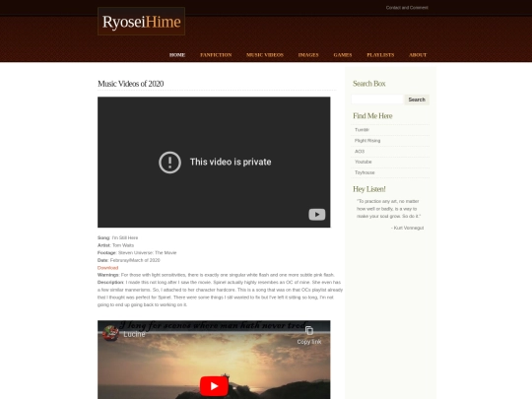Click the Hey Listen! heading

369,189
